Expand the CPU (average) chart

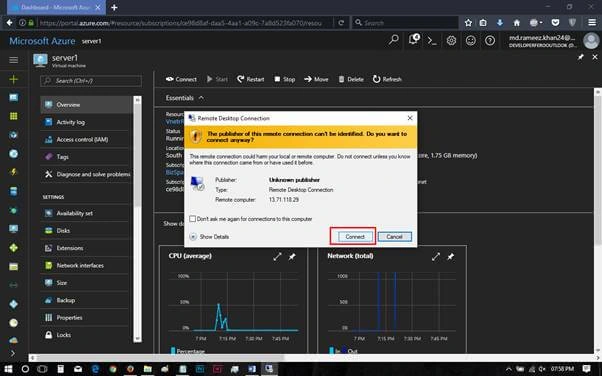277,257
